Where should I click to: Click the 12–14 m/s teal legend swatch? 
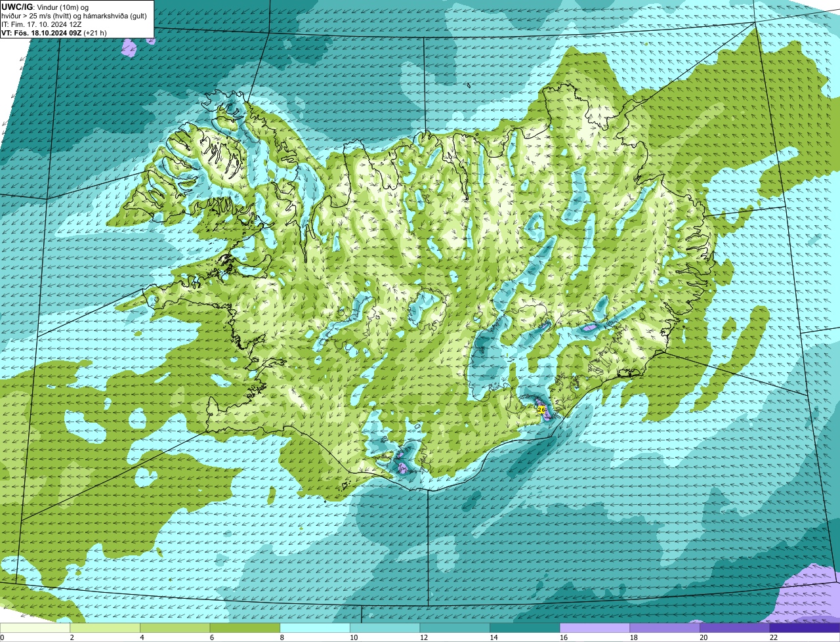455,628
